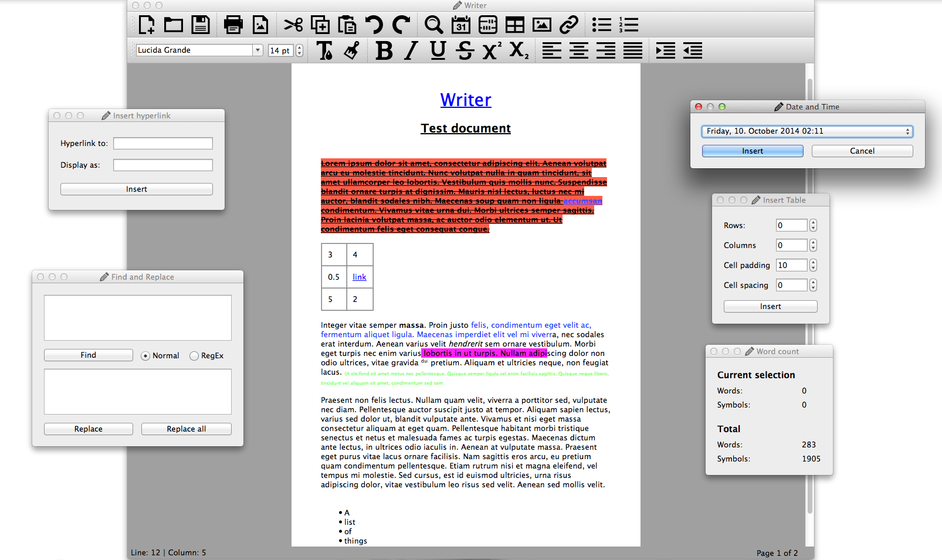The image size is (942, 560).
Task: Copy the selection with the copy icon
Action: pyautogui.click(x=320, y=25)
